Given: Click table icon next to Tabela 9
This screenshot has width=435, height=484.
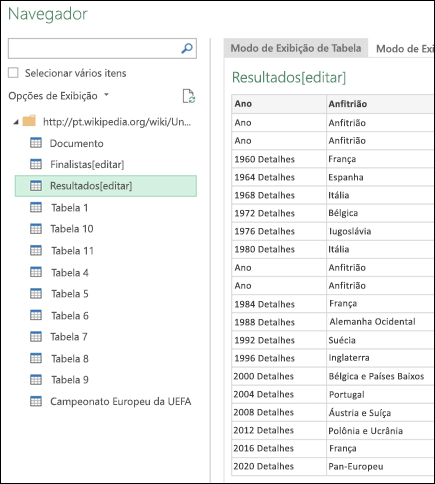Looking at the screenshot, I should [x=36, y=380].
